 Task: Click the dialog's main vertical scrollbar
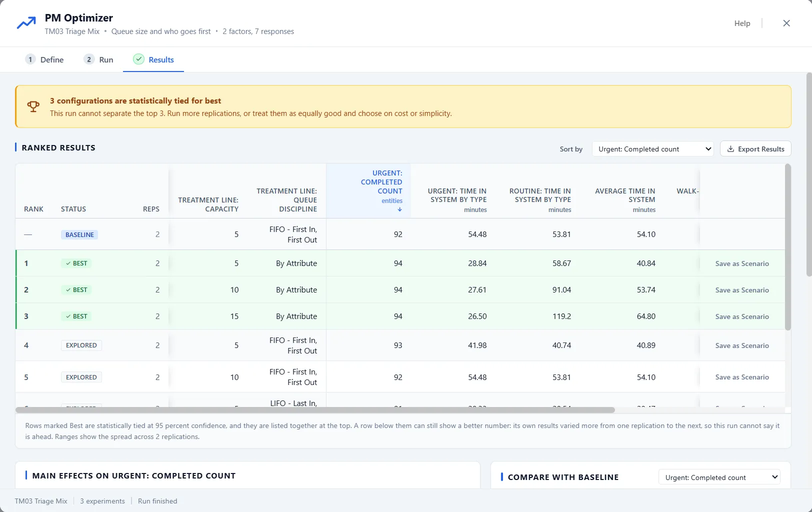point(809,174)
